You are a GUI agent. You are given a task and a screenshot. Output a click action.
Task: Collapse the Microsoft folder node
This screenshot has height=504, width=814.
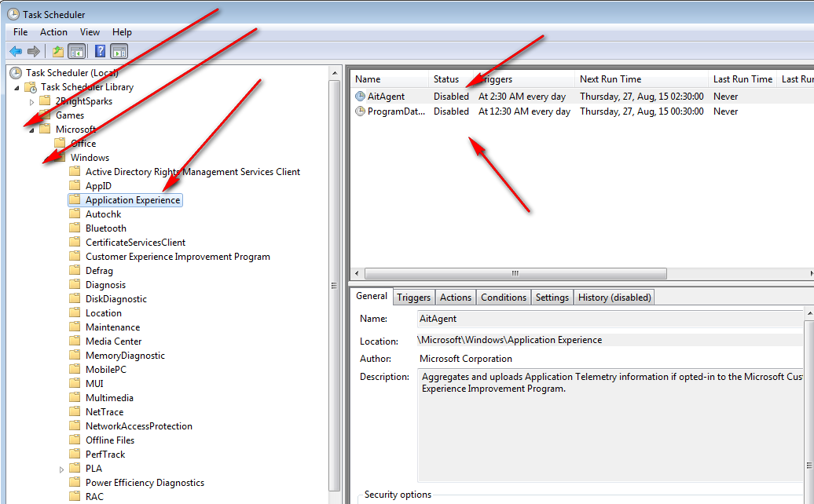pos(31,130)
